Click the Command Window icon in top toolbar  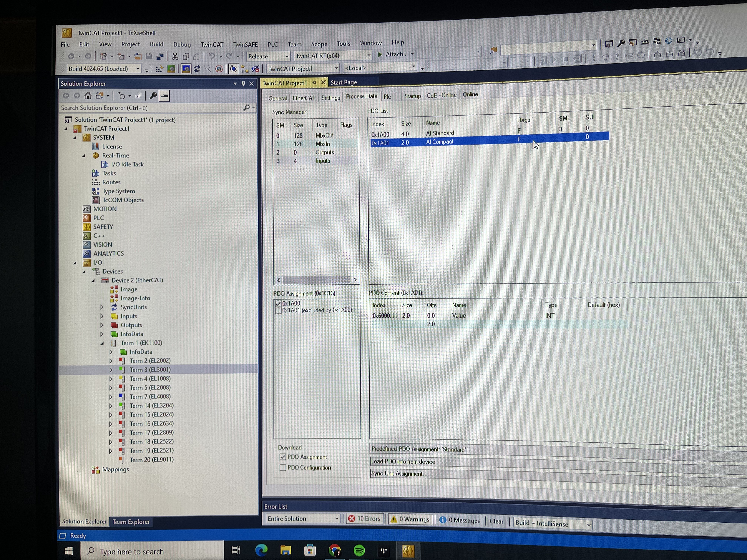[681, 41]
